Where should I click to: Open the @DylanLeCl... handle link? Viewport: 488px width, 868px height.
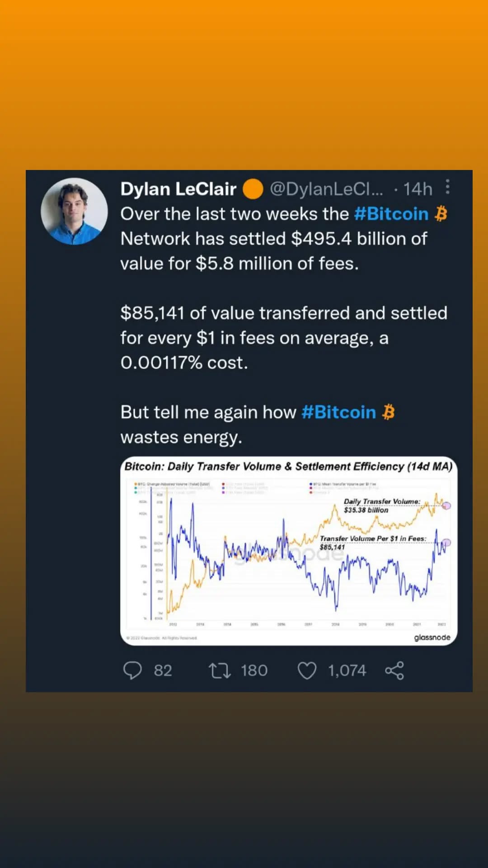click(326, 189)
